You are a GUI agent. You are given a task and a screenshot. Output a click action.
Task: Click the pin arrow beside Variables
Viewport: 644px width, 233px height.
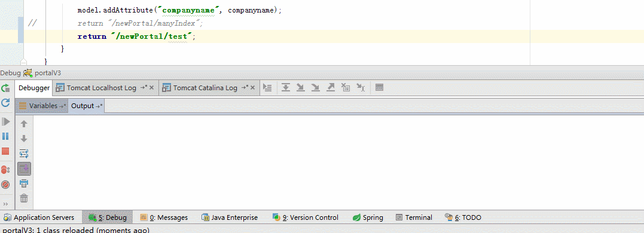pos(62,106)
